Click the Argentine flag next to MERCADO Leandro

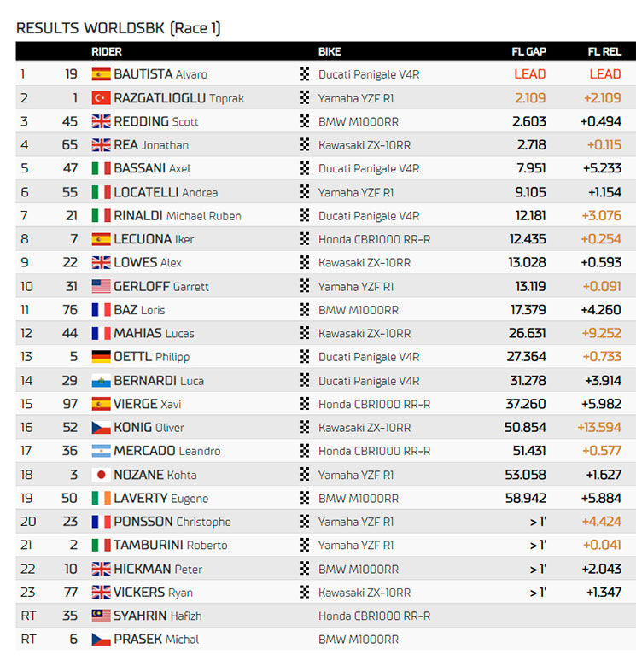click(x=101, y=451)
